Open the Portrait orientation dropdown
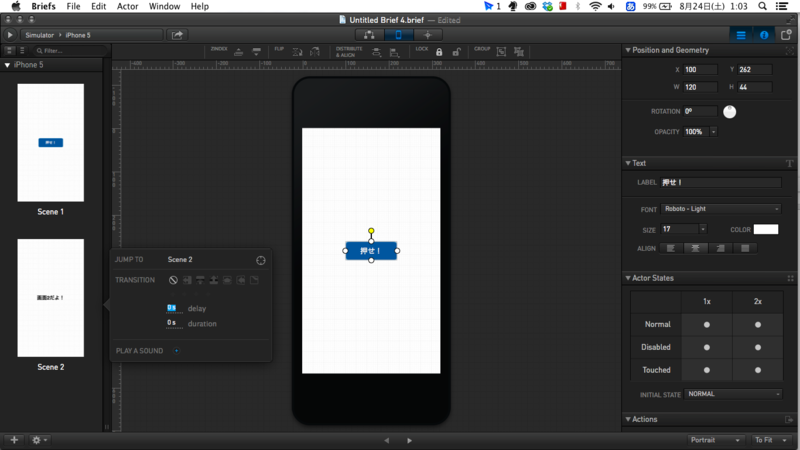This screenshot has height=450, width=800. click(x=714, y=440)
